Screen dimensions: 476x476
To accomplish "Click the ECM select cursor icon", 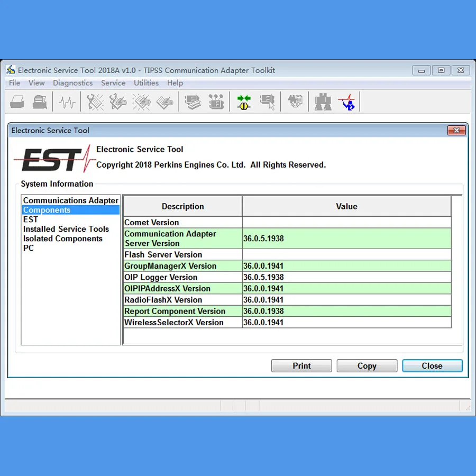I will point(268,102).
